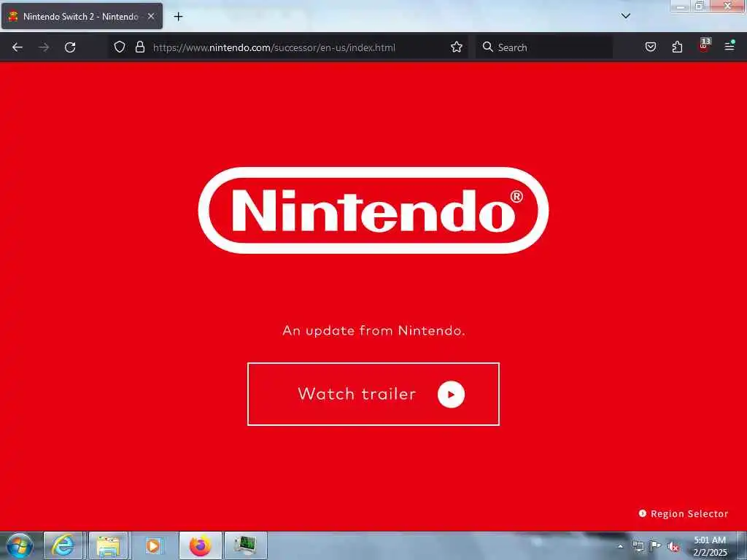
Task: Click the forward navigation arrow
Action: (44, 47)
